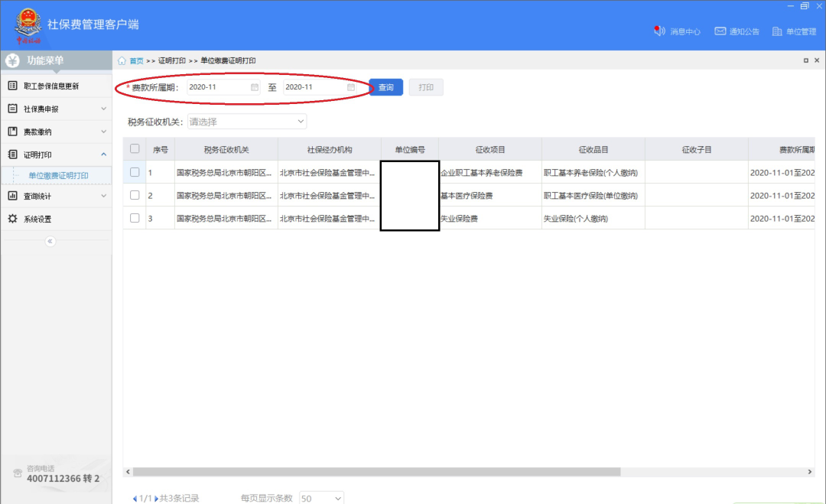
Task: Check the select-all checkbox in table header
Action: point(135,149)
